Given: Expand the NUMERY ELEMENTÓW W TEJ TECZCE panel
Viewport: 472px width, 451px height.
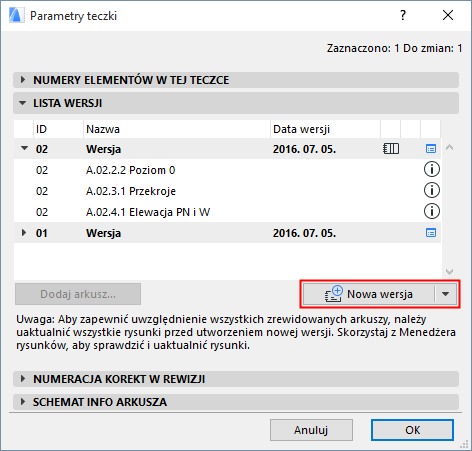Looking at the screenshot, I should [236, 80].
